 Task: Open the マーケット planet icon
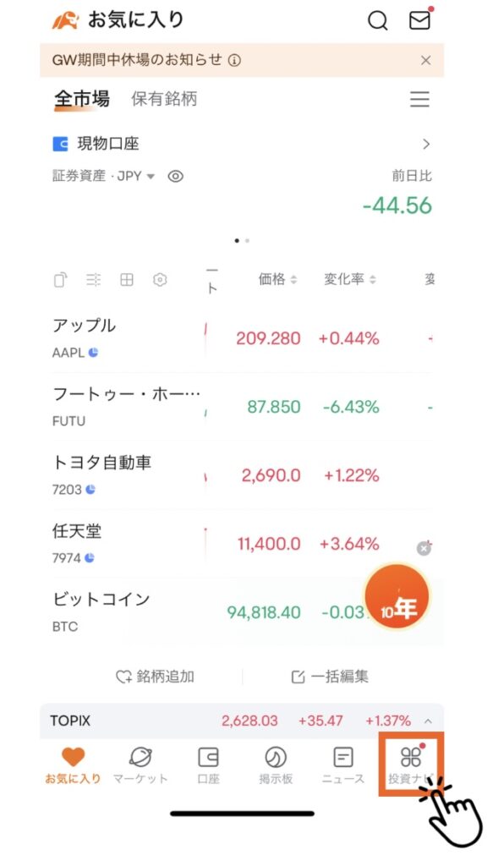click(x=140, y=757)
